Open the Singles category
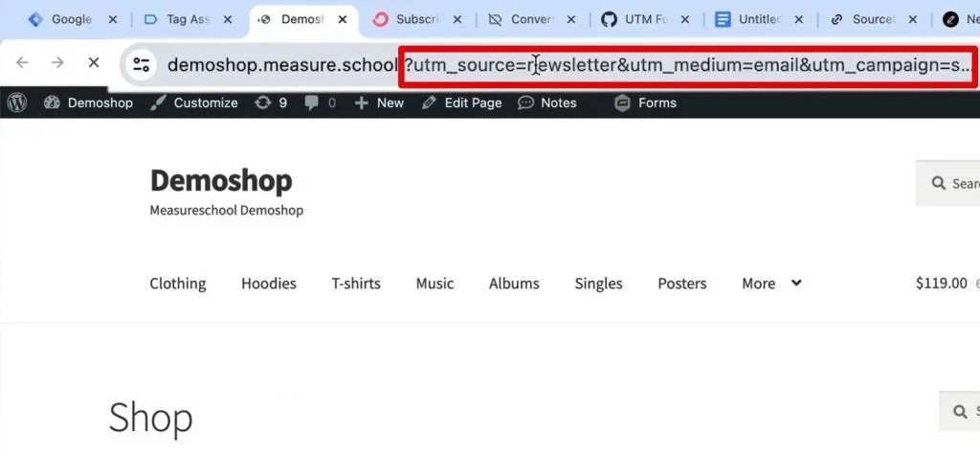980x456 pixels. point(598,284)
